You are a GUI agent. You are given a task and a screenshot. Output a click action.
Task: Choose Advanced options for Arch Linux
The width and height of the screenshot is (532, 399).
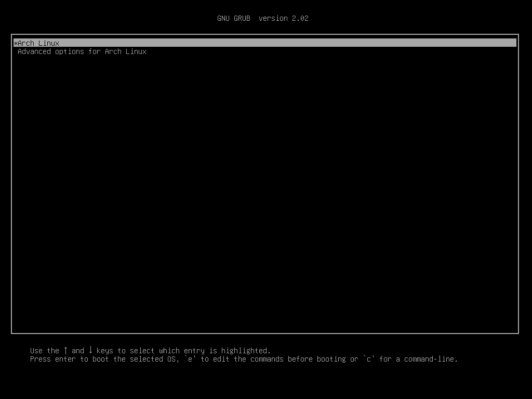(x=82, y=51)
